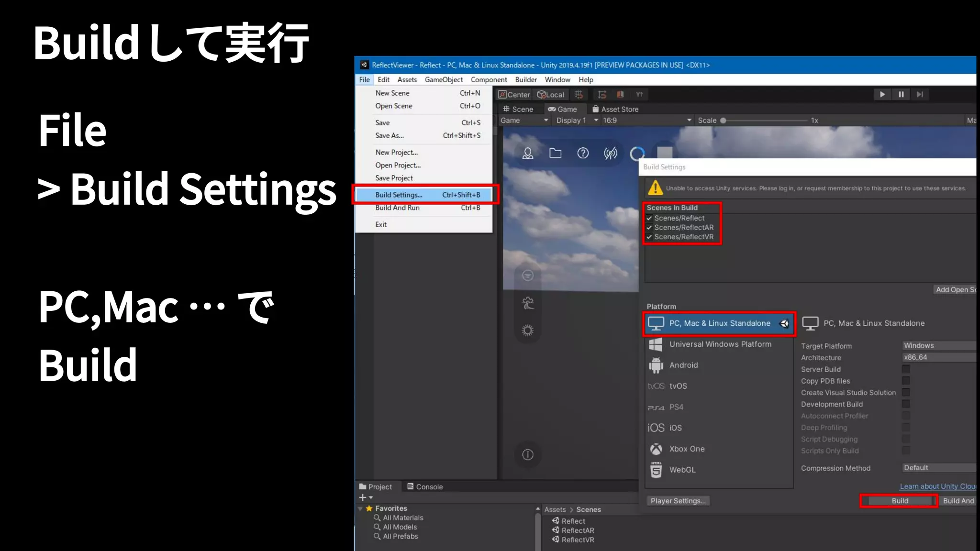The image size is (980, 551).
Task: Enable the Development Build checkbox
Action: tap(906, 404)
